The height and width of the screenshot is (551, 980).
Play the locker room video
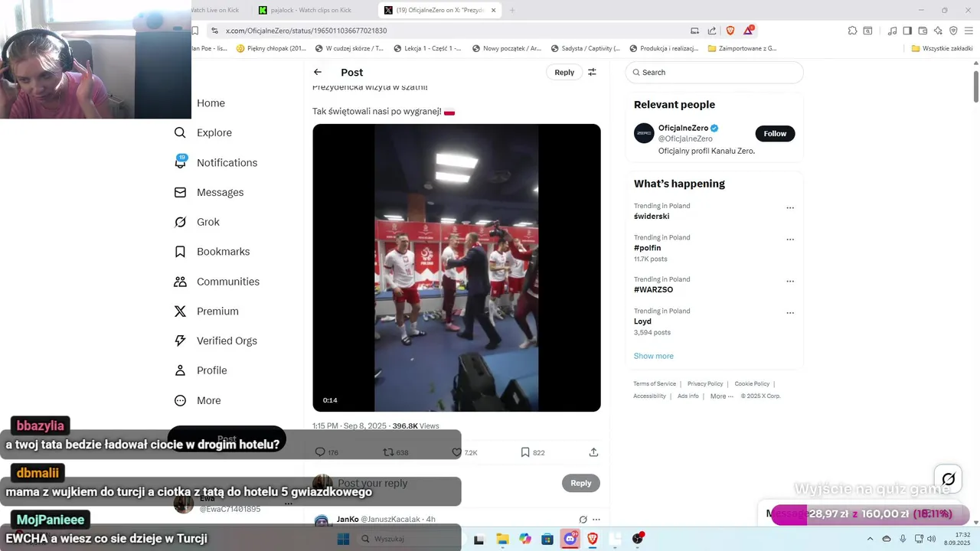click(x=456, y=268)
